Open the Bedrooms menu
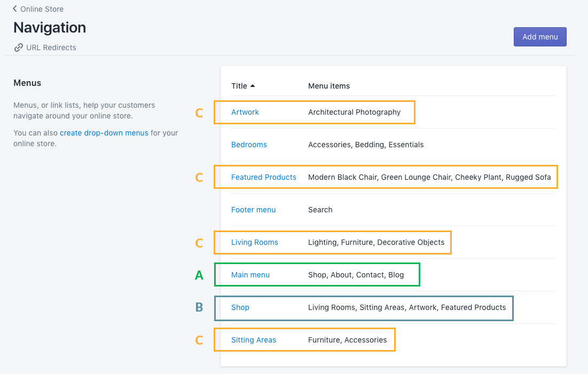 coord(249,145)
